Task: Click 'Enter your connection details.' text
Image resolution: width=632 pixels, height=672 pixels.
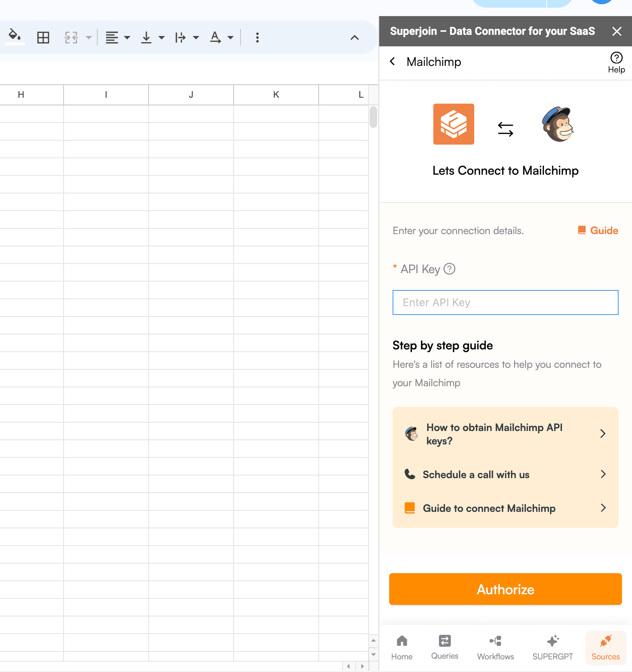Action: pos(458,231)
